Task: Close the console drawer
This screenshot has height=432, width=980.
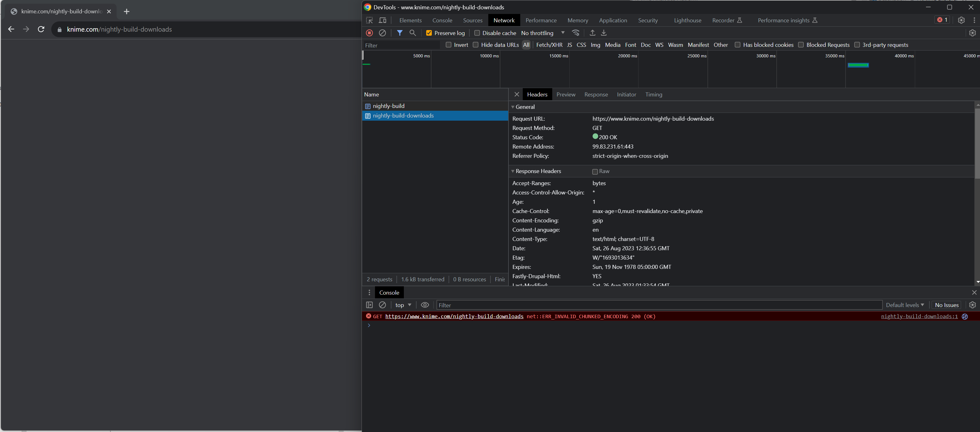Action: (x=974, y=292)
